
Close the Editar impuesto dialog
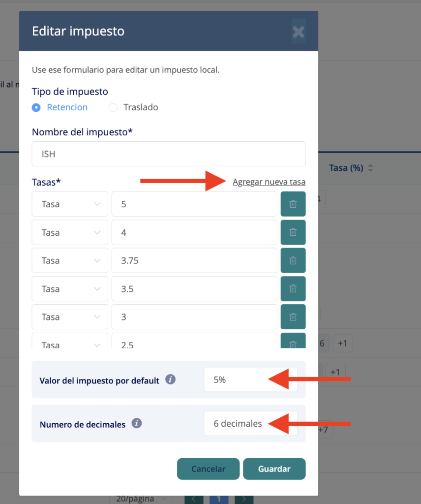click(298, 32)
